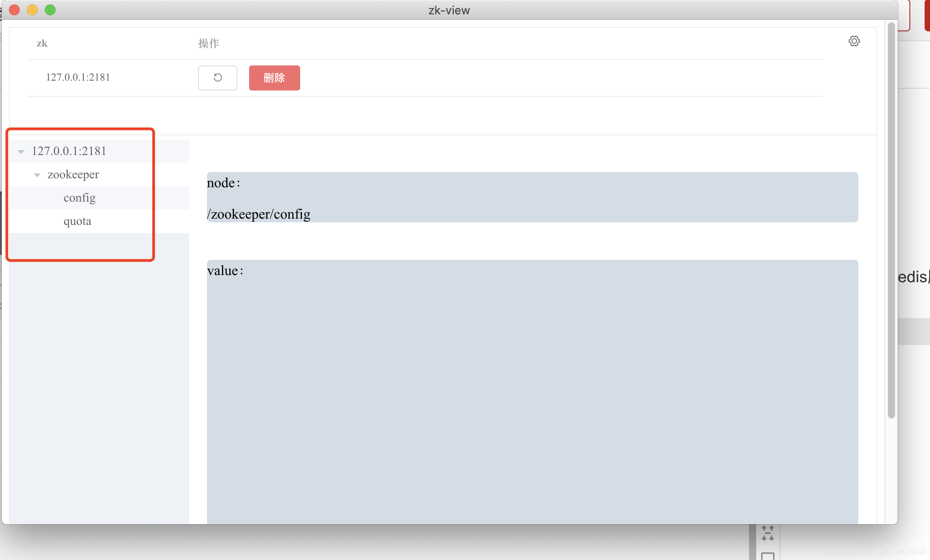Click the 操作 column header

click(x=210, y=43)
